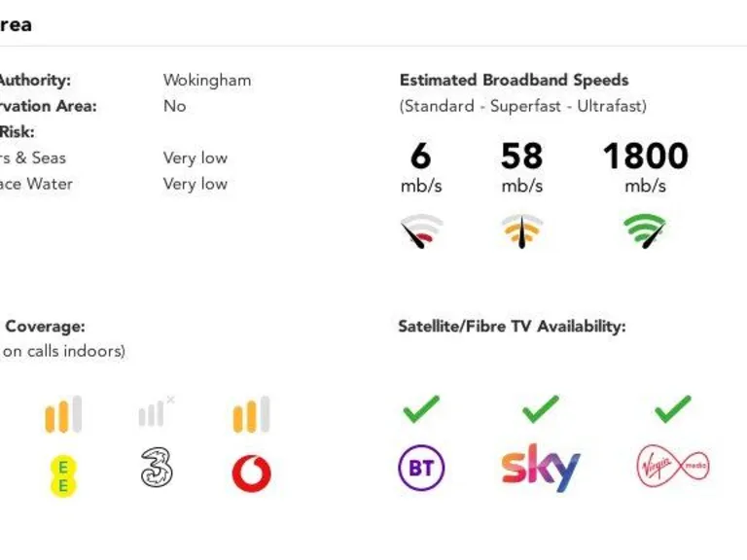
Task: Click the 1800 mb/s ultrafast speed value
Action: (645, 156)
